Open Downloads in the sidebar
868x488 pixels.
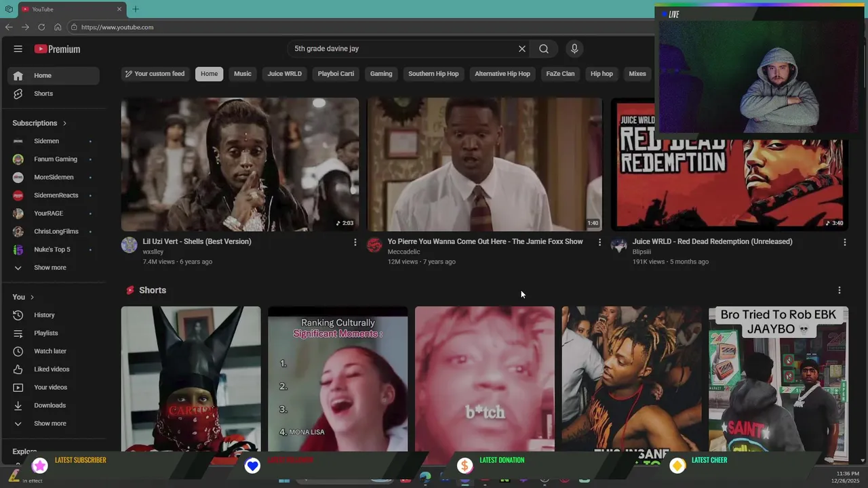[54, 405]
